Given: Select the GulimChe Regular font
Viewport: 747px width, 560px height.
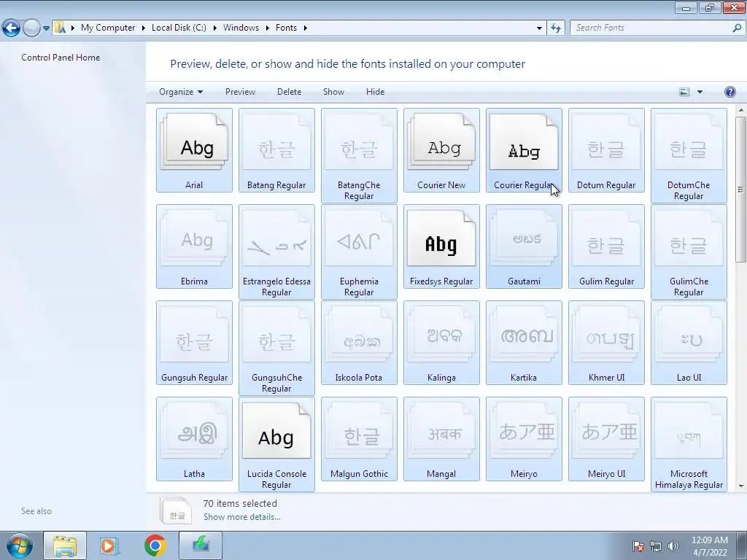Looking at the screenshot, I should click(x=689, y=252).
